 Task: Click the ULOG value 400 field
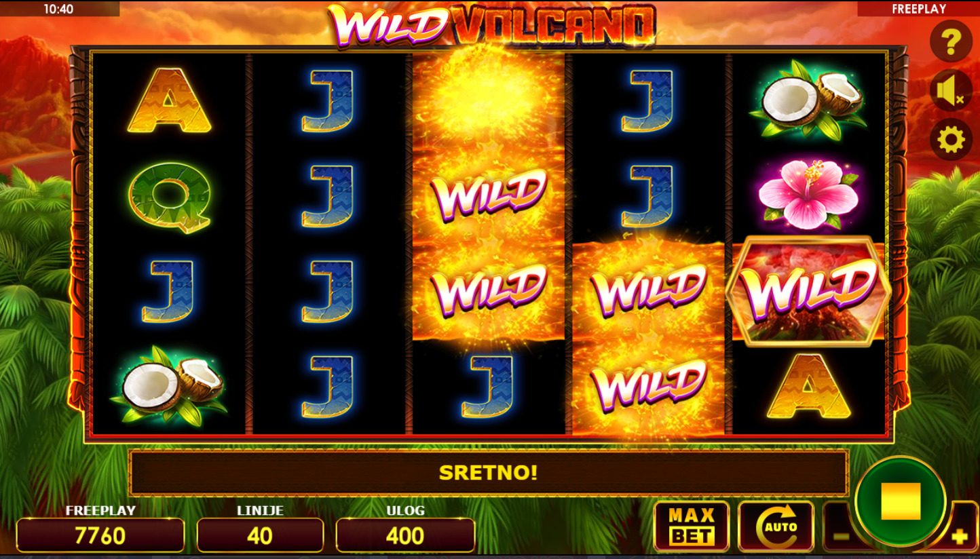(x=405, y=535)
